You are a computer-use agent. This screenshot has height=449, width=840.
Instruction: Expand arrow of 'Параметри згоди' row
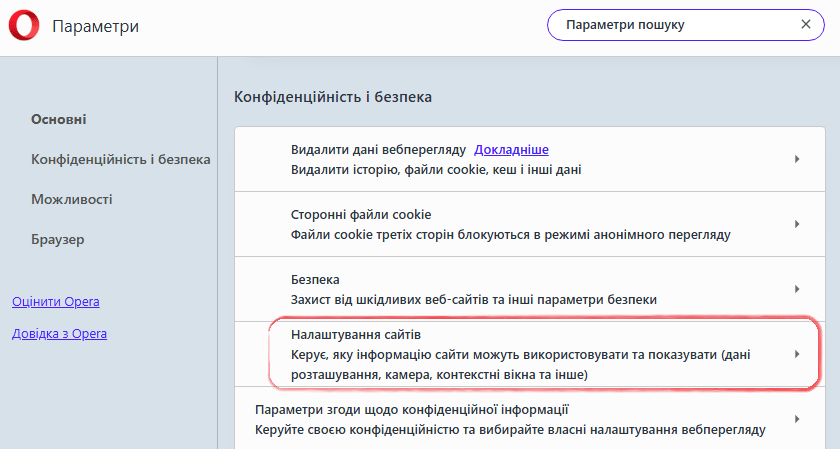click(797, 420)
